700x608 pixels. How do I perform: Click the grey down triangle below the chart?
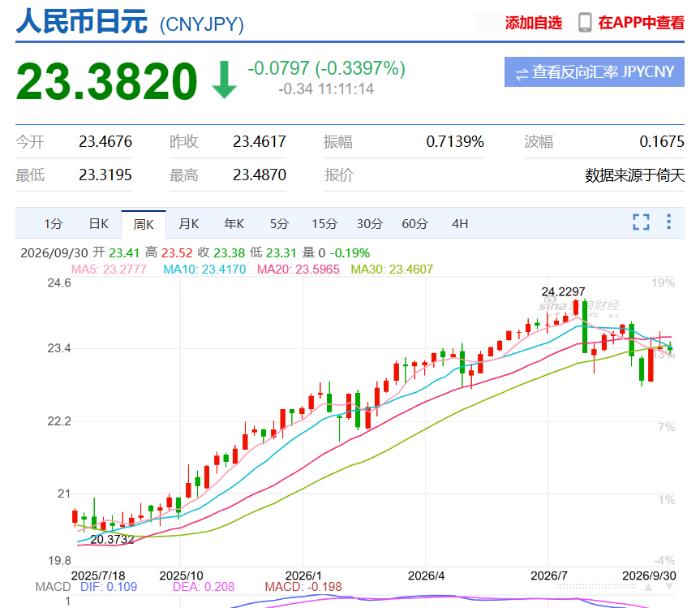point(670,587)
